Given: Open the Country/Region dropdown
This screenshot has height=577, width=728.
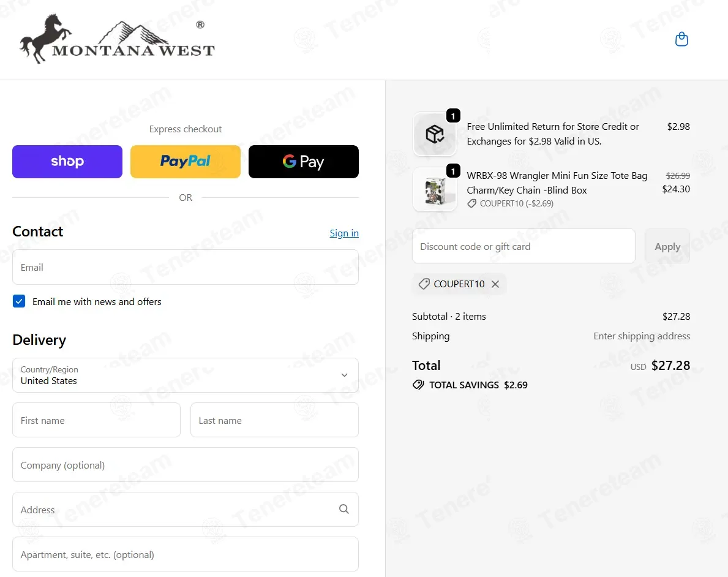Looking at the screenshot, I should pos(186,375).
